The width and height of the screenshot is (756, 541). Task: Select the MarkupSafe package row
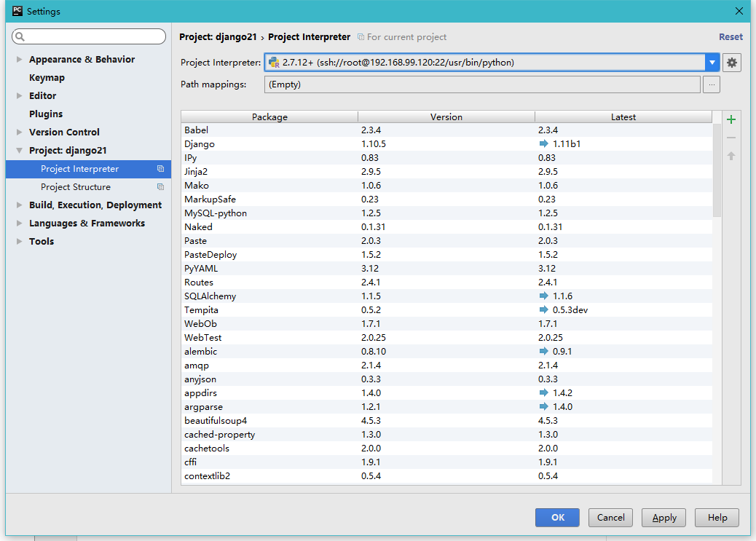pos(447,199)
